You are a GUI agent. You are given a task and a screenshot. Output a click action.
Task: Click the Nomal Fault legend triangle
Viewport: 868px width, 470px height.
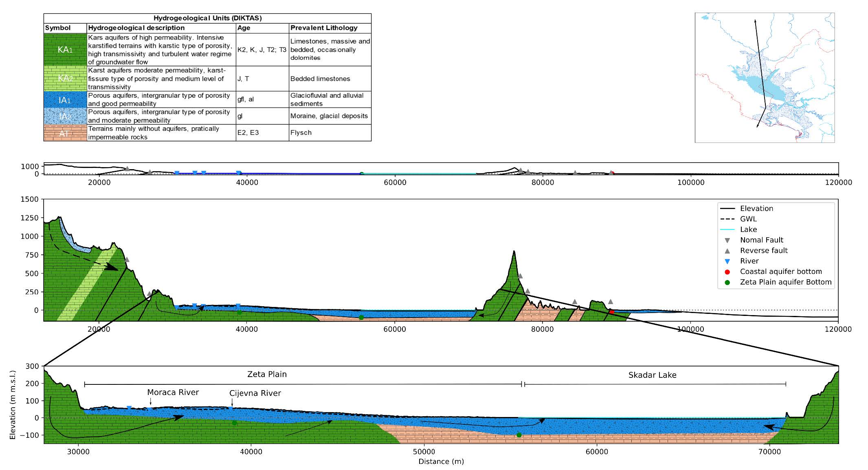(x=727, y=240)
